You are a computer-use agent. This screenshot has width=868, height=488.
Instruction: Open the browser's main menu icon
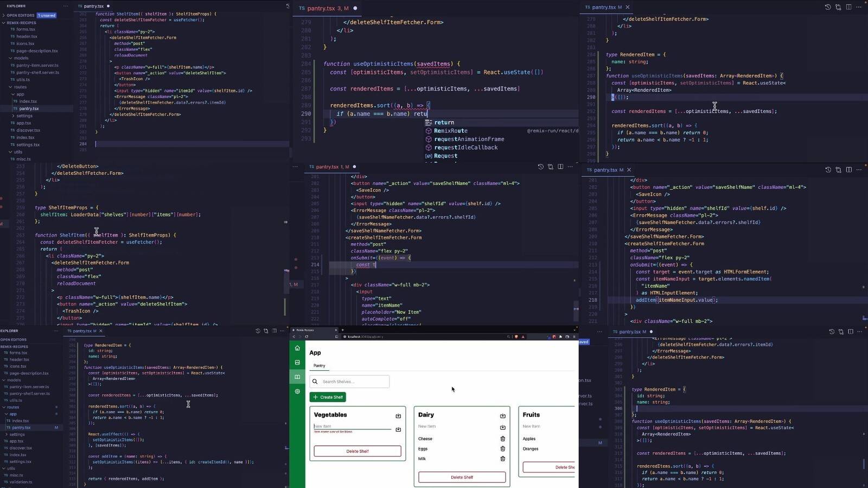tap(574, 337)
